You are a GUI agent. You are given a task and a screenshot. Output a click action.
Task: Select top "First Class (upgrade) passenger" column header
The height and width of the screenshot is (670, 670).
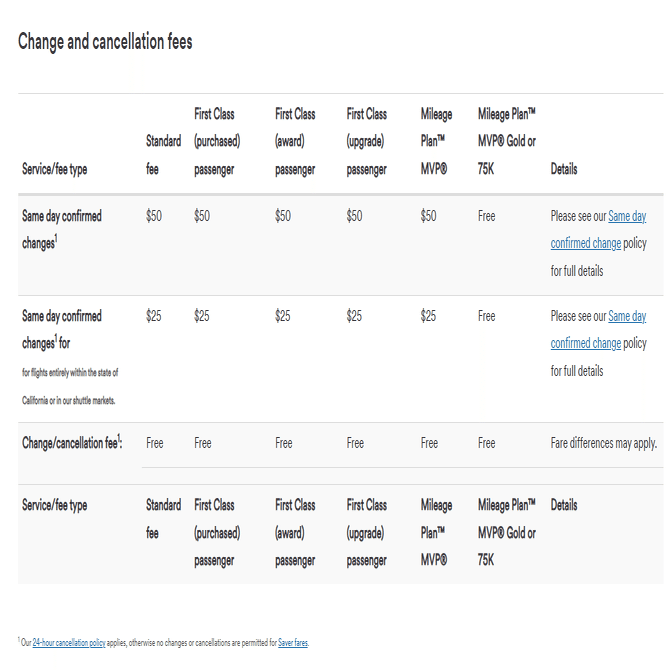coord(367,142)
